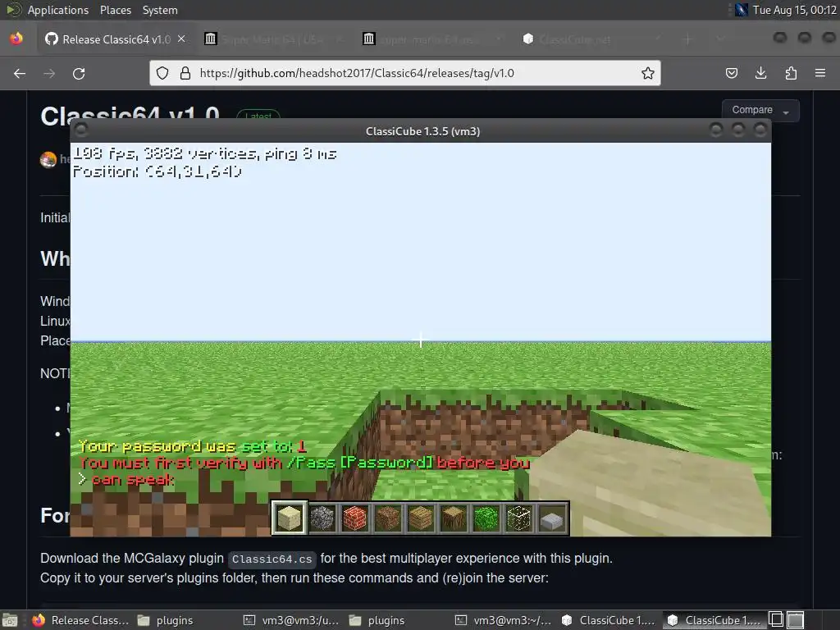Viewport: 840px width, 630px height.
Task: Open the Places menu
Action: click(115, 10)
